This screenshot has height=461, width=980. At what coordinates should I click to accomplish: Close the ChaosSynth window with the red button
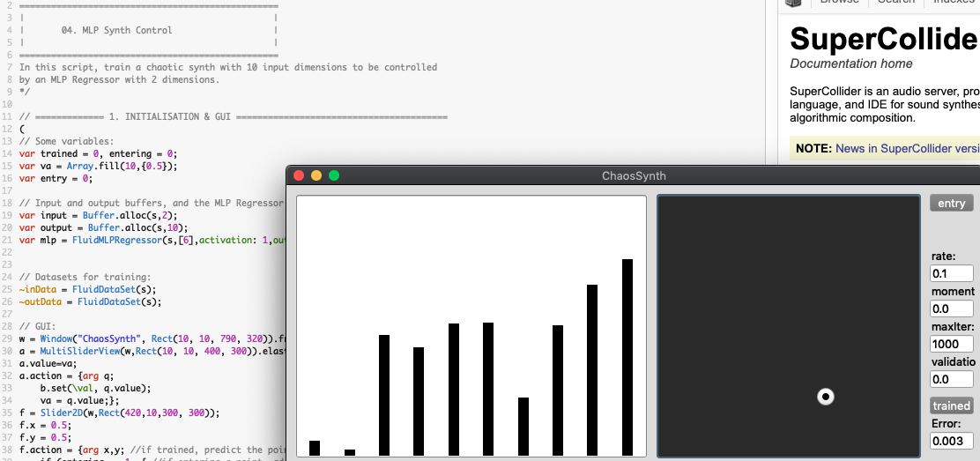(x=299, y=175)
